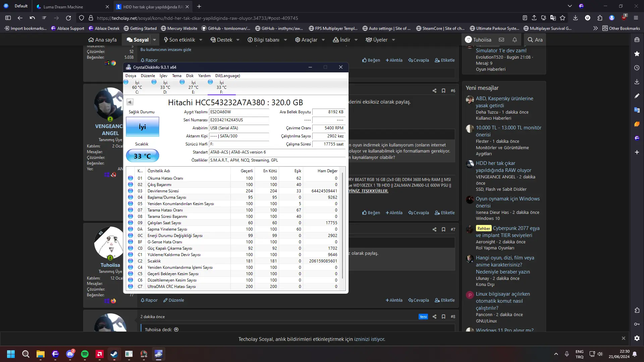Viewport: 644px width, 362px height.
Task: Open the browser hamburger menu
Action: [636, 18]
